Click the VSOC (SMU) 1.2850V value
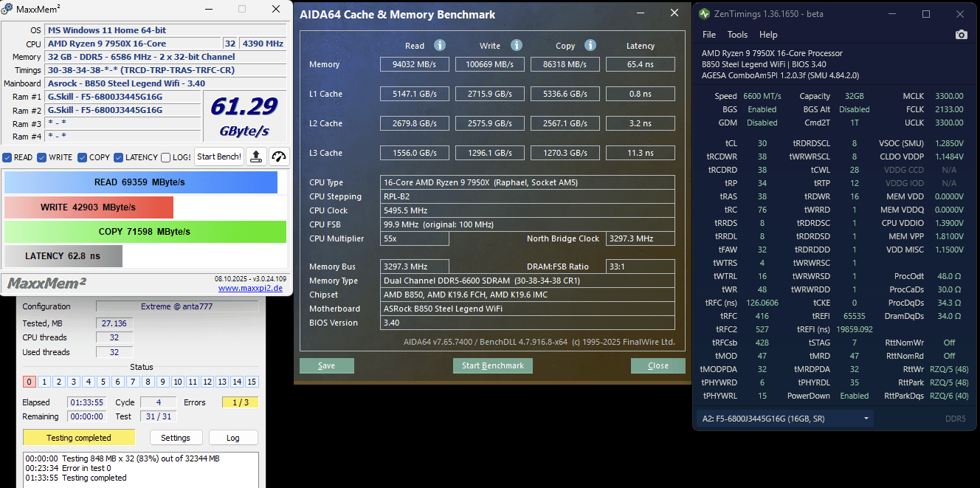Viewport: 980px width, 488px height. pos(948,143)
